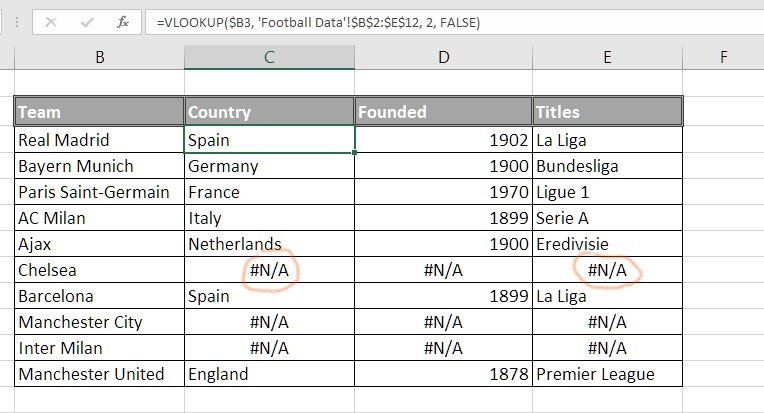This screenshot has width=764, height=413.
Task: Select column E header
Action: [608, 57]
